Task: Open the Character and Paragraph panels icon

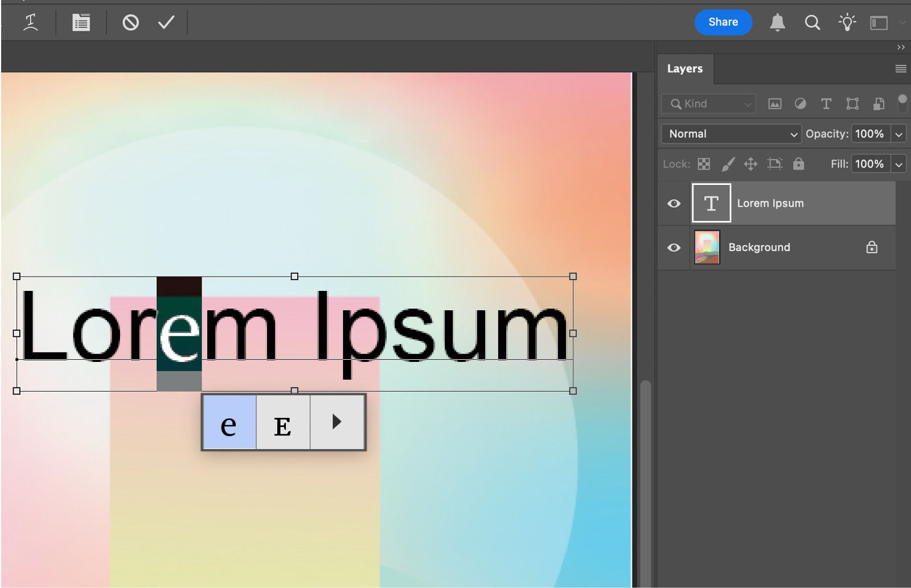Action: pos(81,22)
